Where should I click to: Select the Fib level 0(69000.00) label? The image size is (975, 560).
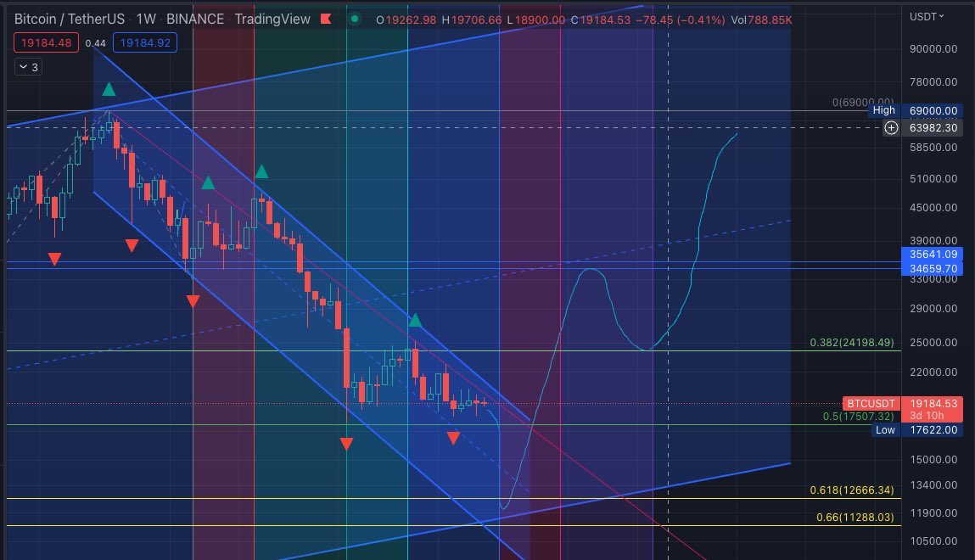click(x=863, y=102)
